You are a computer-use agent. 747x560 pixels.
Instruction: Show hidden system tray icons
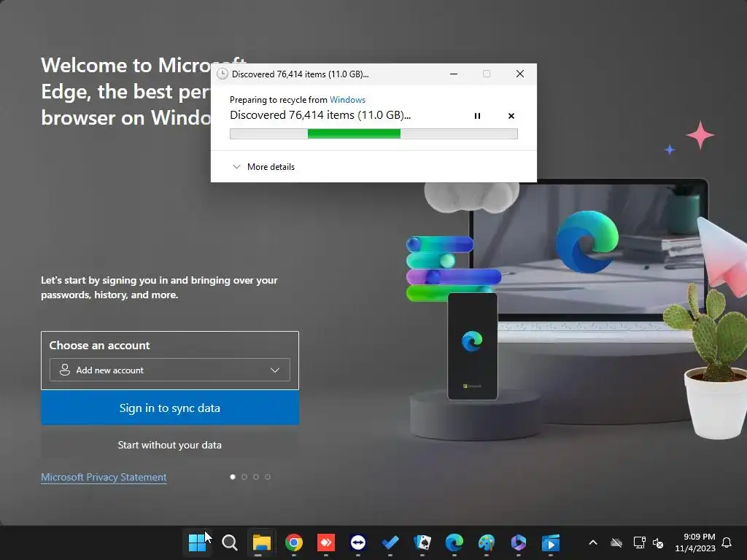593,542
